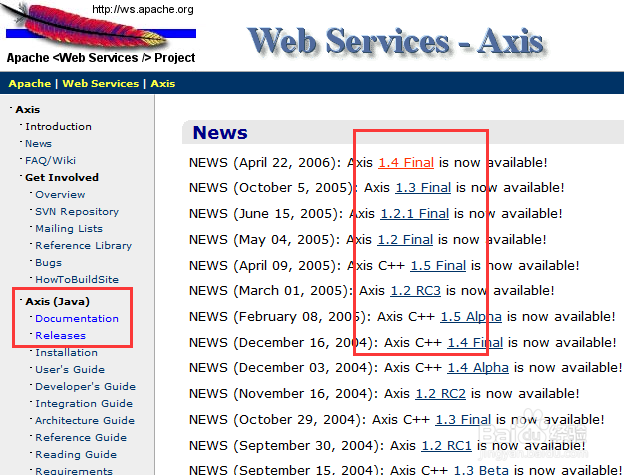Click the http://ws.apache.org URL text
This screenshot has width=624, height=475.
(143, 9)
